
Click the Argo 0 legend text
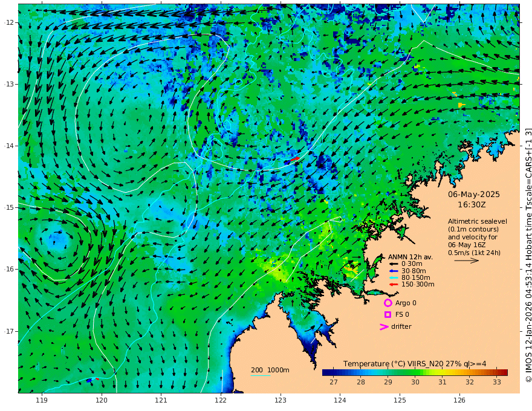[x=406, y=303]
